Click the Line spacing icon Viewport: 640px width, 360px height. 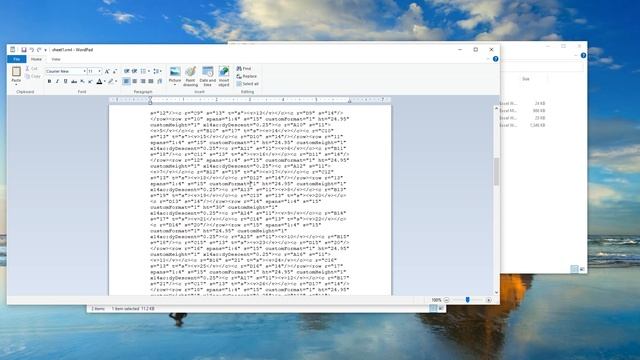click(157, 71)
